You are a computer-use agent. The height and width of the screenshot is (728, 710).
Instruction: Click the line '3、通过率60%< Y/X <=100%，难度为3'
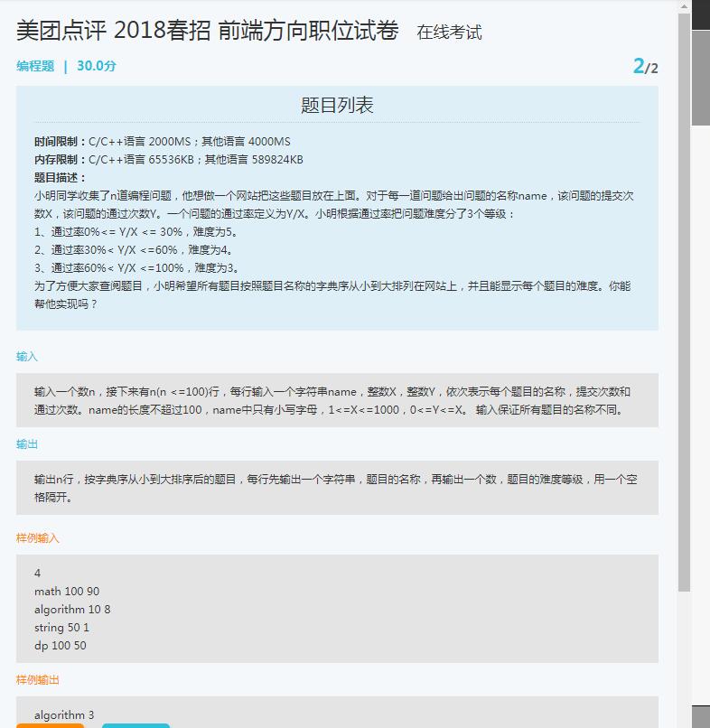pos(136,268)
